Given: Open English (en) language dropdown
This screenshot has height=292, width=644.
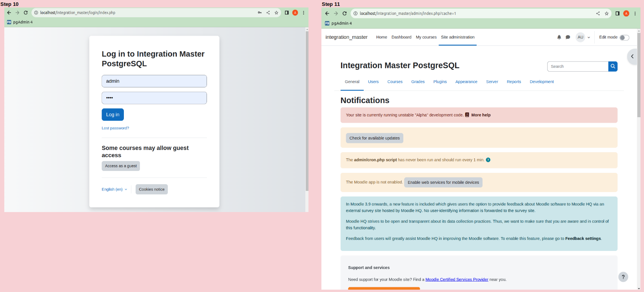Looking at the screenshot, I should point(114,189).
